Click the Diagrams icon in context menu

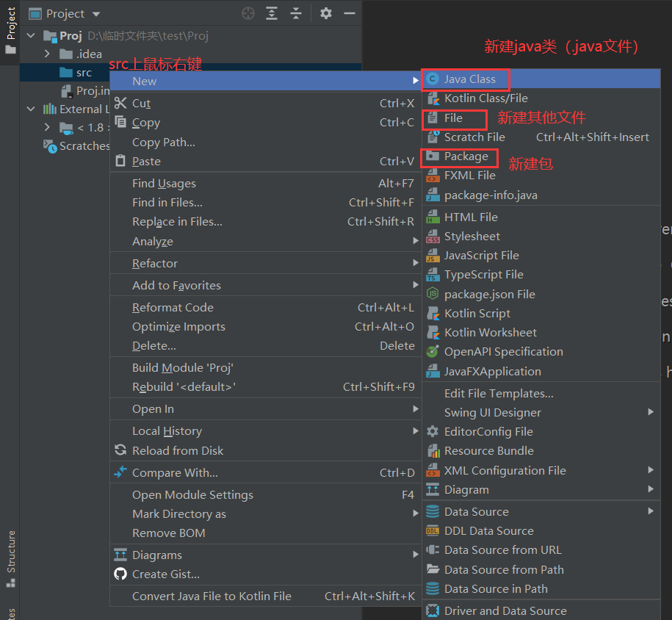pos(120,555)
